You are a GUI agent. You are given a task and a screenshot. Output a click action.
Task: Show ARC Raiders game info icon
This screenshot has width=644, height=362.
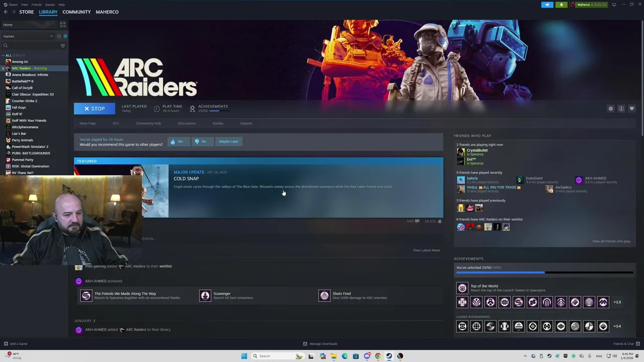tap(621, 109)
